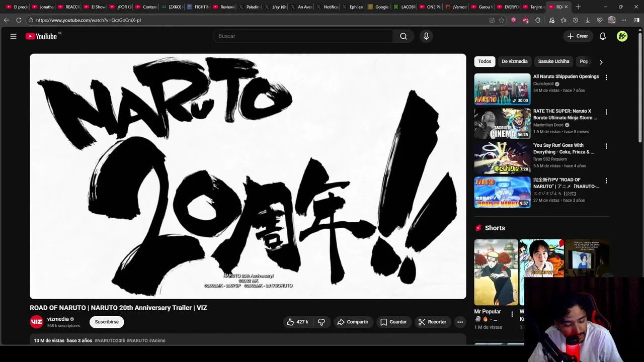
Task: Open the vizmedia channel avatar
Action: [x=36, y=322]
